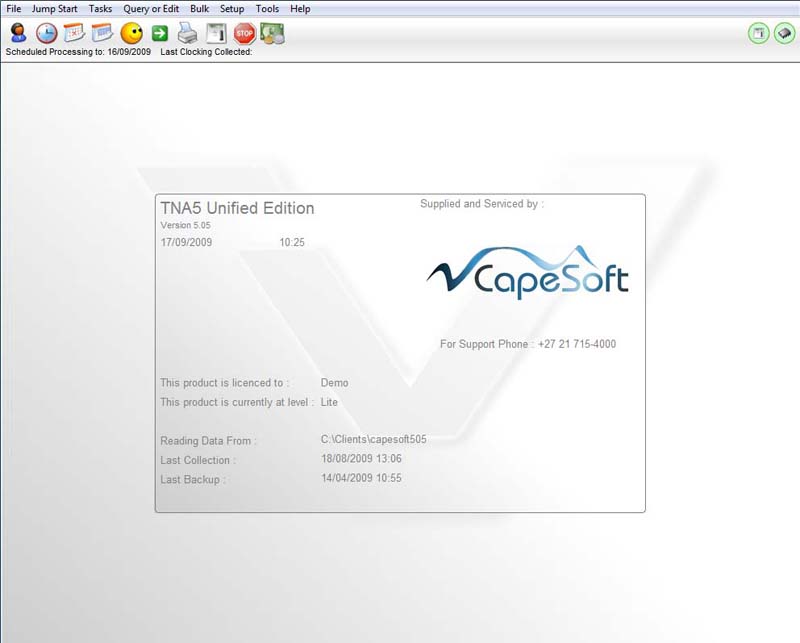The height and width of the screenshot is (643, 800).
Task: Click the yellow smiley face icon
Action: (x=131, y=33)
